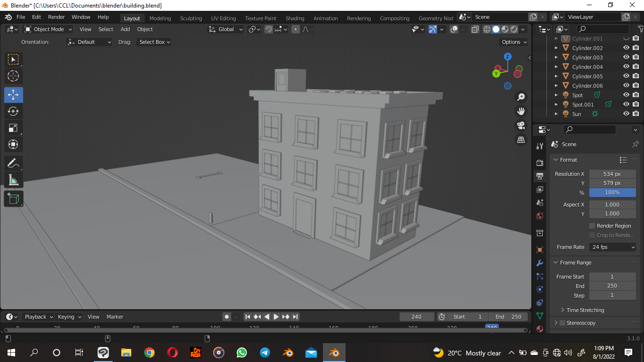Open the World properties tab
Image resolution: width=644 pixels, height=362 pixels.
(x=540, y=216)
